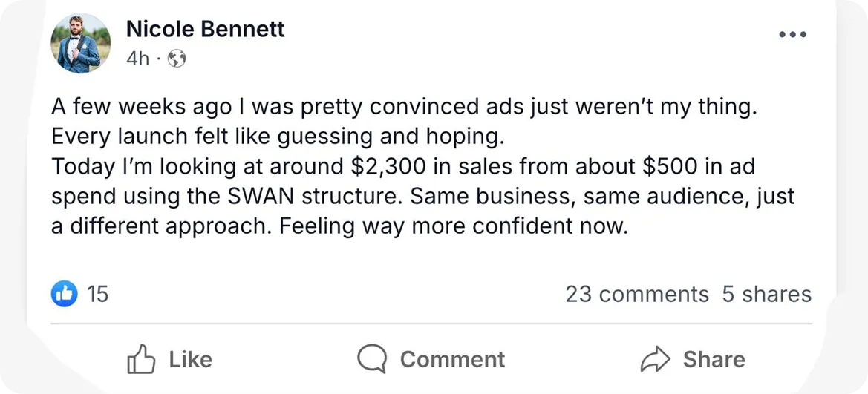Click the curved arrow Share icon

point(656,360)
